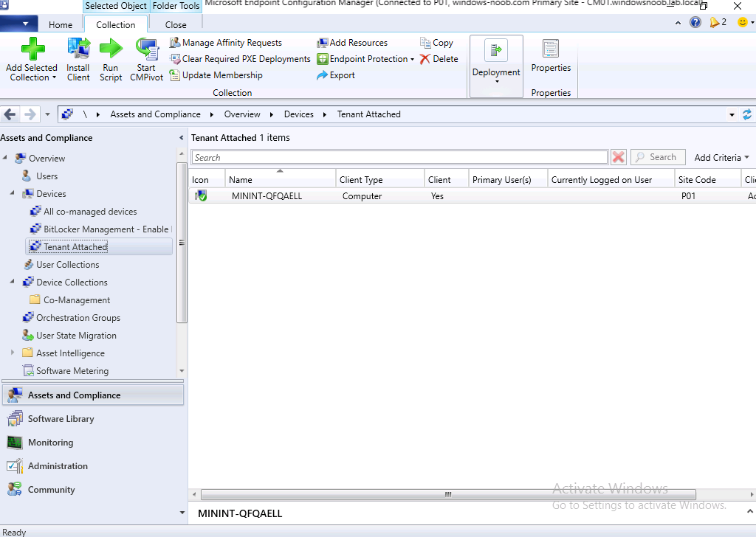756x537 pixels.
Task: Delete the selected collection
Action: point(439,59)
